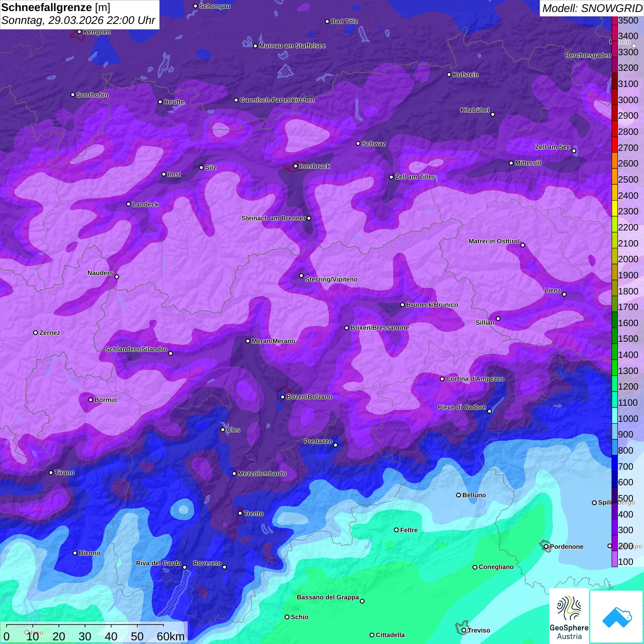The height and width of the screenshot is (644, 644).
Task: Click the Steinach am Brenner label
Action: tap(274, 218)
